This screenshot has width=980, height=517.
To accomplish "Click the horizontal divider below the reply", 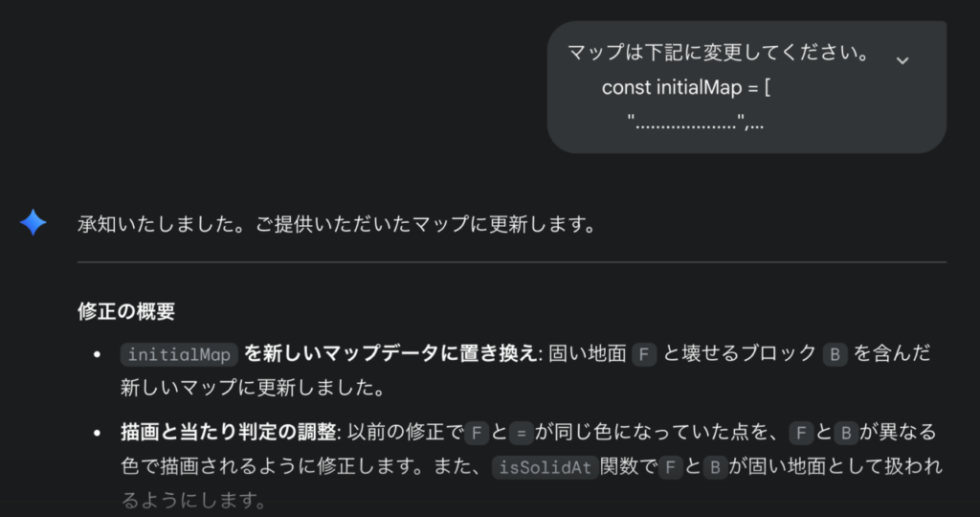I will [x=512, y=262].
